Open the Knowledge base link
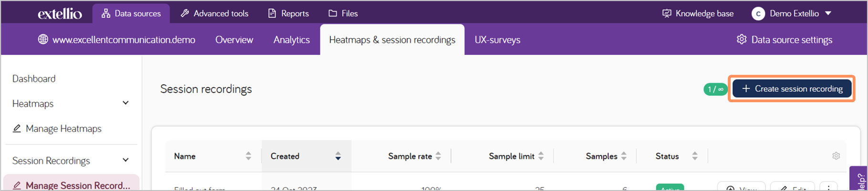 pos(698,13)
